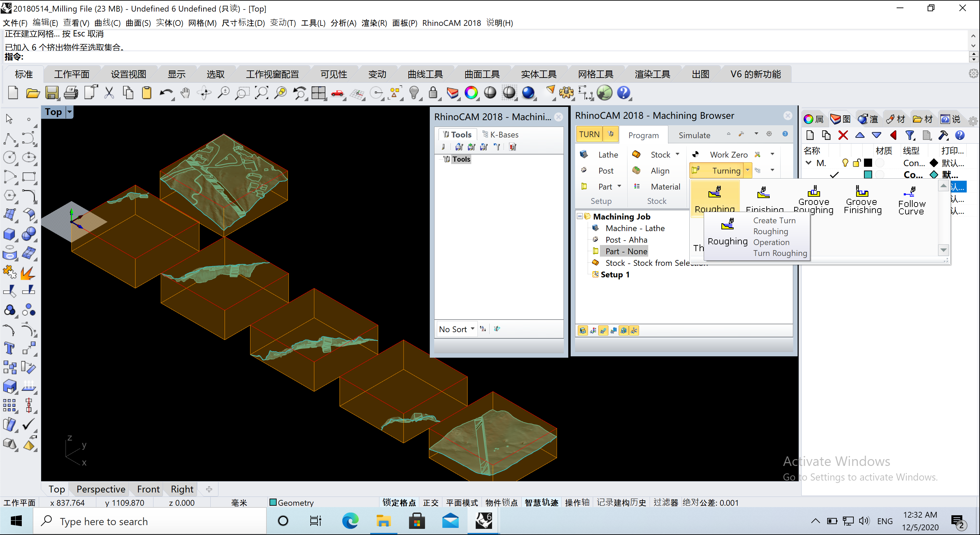Collapse the M. layer chevron
Image resolution: width=980 pixels, height=535 pixels.
808,163
